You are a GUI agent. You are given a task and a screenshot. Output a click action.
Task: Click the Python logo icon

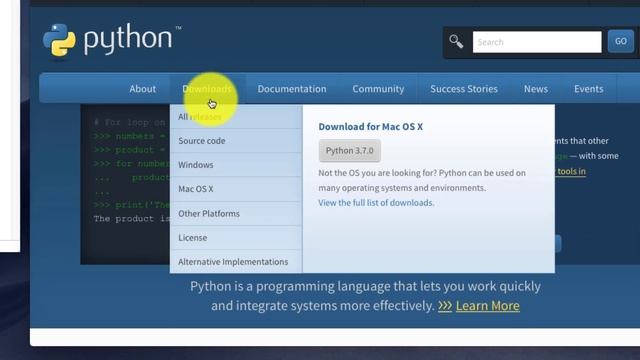coord(60,40)
